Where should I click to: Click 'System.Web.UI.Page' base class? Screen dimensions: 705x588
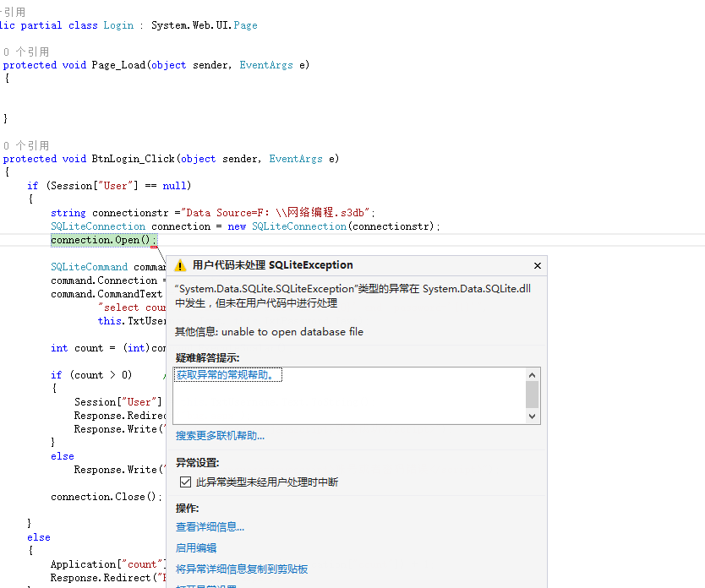pyautogui.click(x=205, y=25)
